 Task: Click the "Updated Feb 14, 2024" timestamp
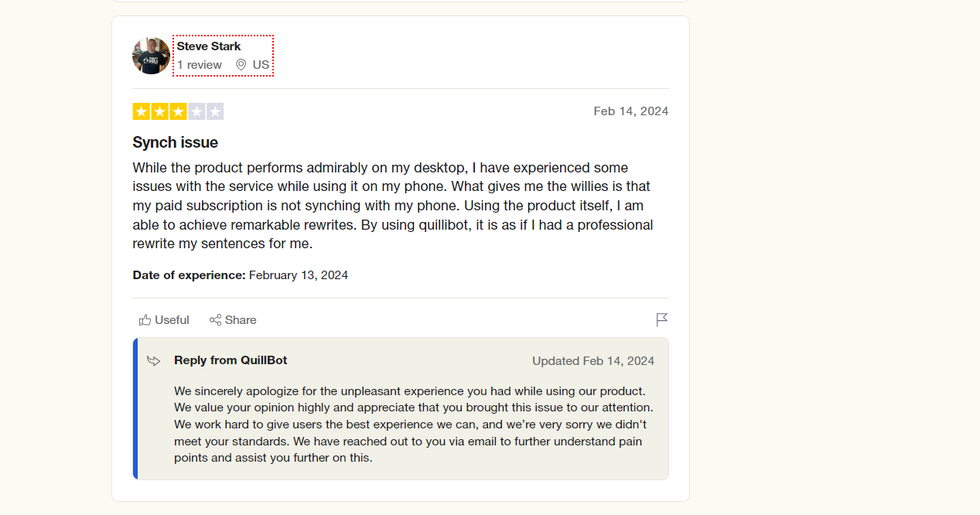(592, 361)
